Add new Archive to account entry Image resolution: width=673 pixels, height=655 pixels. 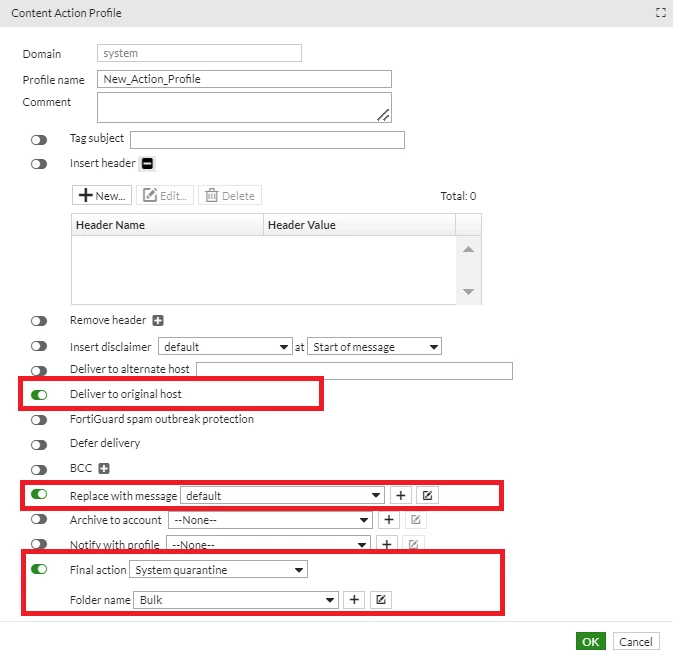(389, 520)
